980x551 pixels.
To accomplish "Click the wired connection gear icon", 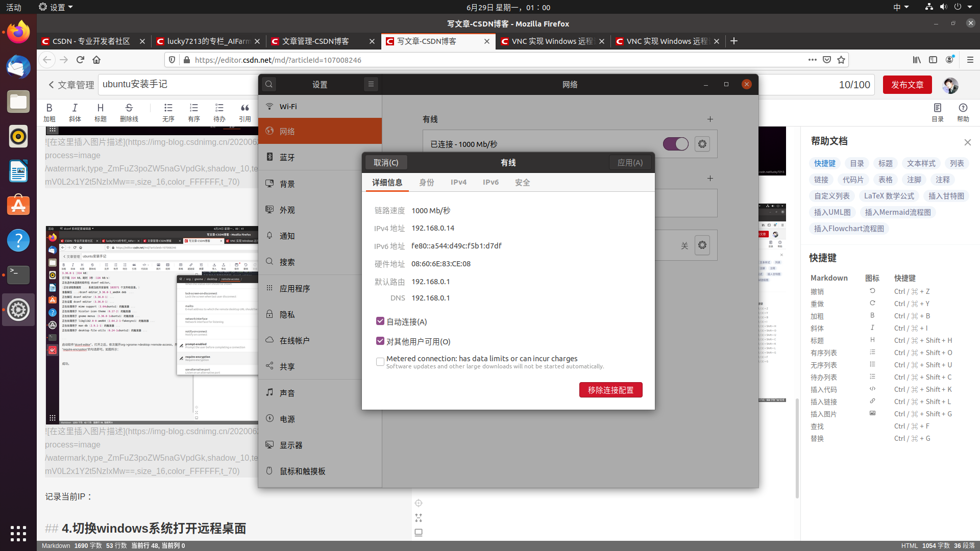I will pyautogui.click(x=702, y=144).
